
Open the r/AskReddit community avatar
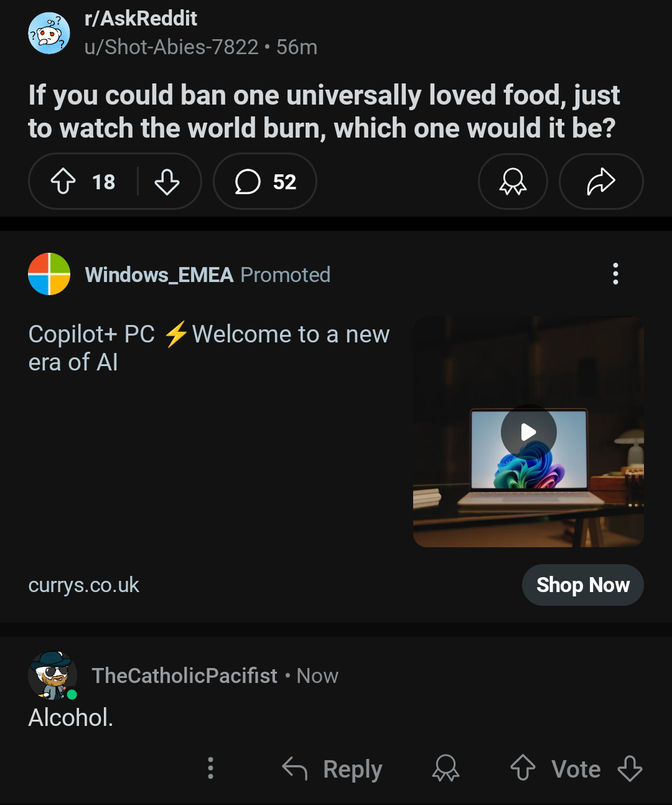coord(49,33)
